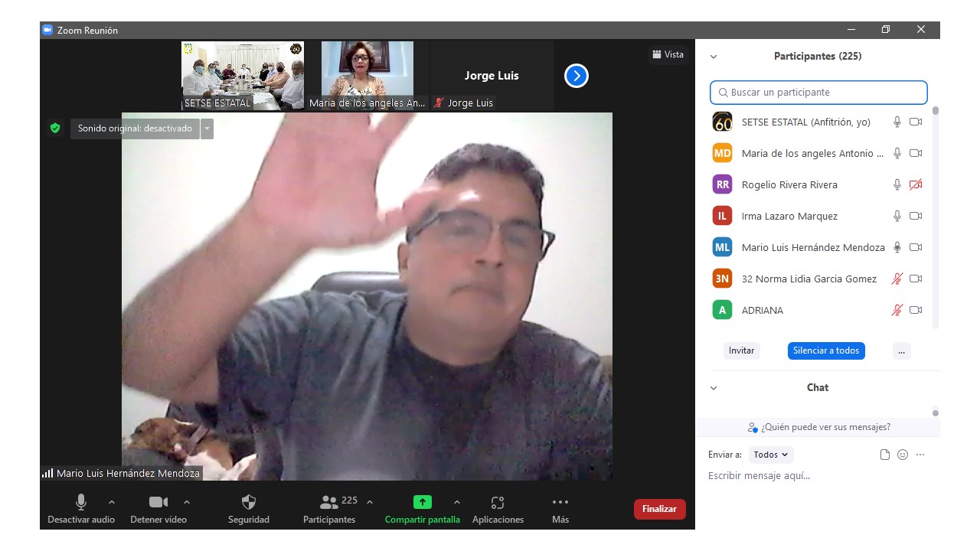
Task: Click the RR avatar of Rogelio Rivera
Action: (x=722, y=184)
